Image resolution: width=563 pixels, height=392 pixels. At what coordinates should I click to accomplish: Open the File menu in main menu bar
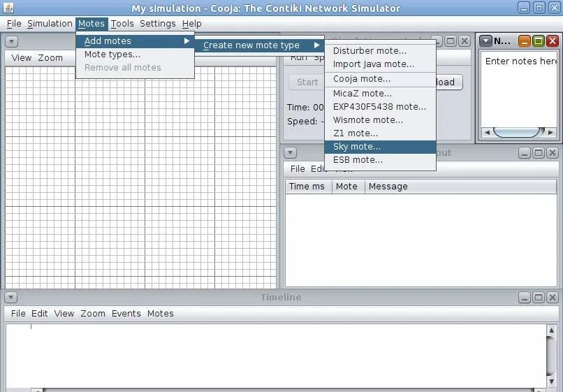(x=14, y=24)
